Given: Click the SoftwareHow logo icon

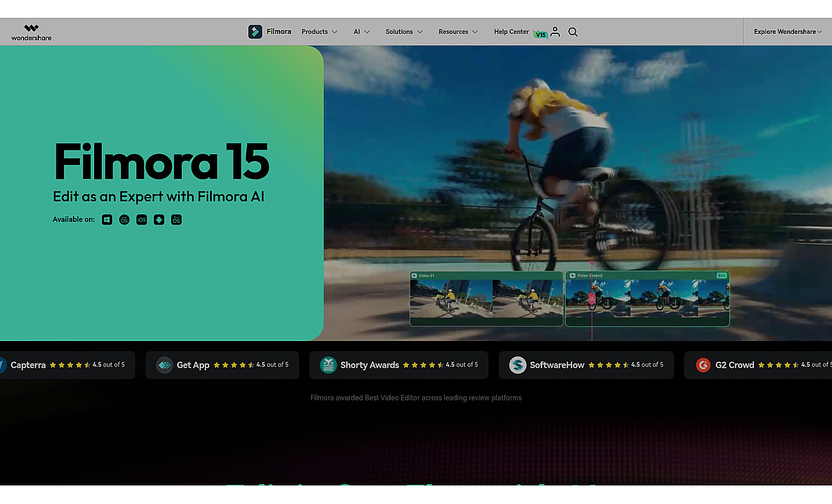Looking at the screenshot, I should point(517,365).
